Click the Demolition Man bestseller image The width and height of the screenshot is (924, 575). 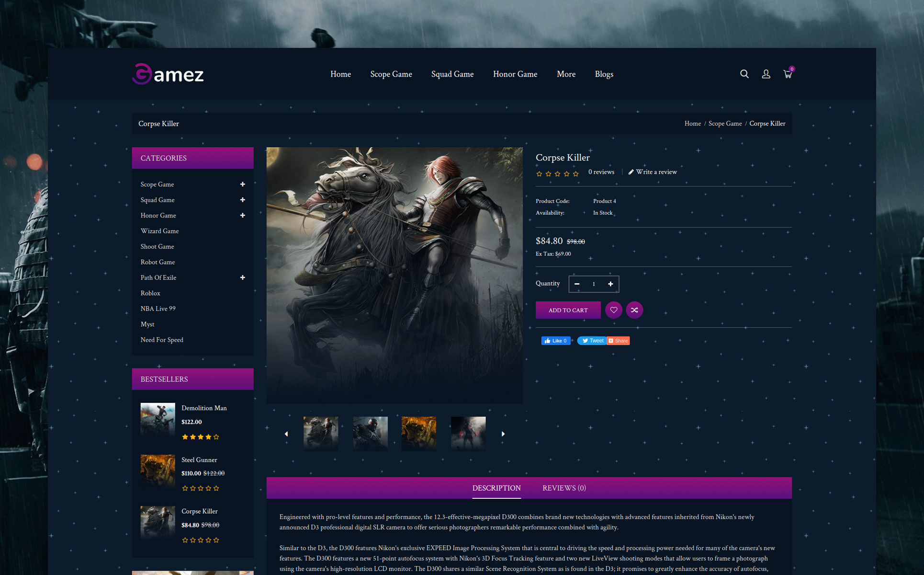tap(158, 420)
